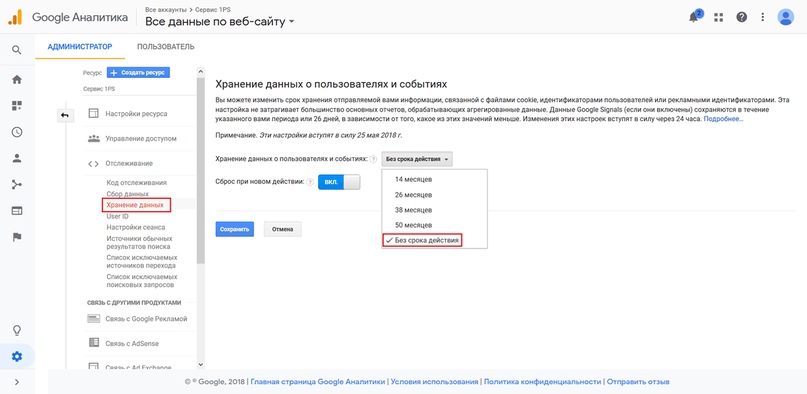Select '14 месяцев' from retention list

413,180
